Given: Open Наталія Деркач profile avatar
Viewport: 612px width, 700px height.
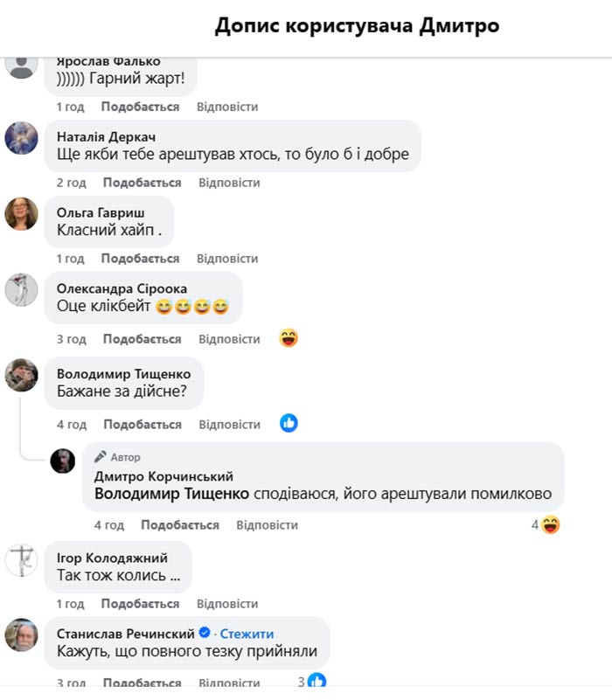Looking at the screenshot, I should tap(22, 138).
